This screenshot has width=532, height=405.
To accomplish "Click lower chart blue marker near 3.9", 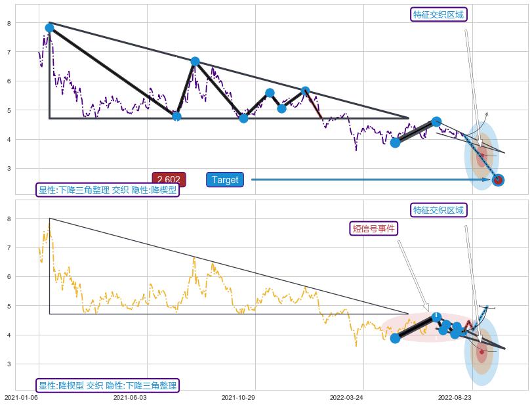I will 395,338.
